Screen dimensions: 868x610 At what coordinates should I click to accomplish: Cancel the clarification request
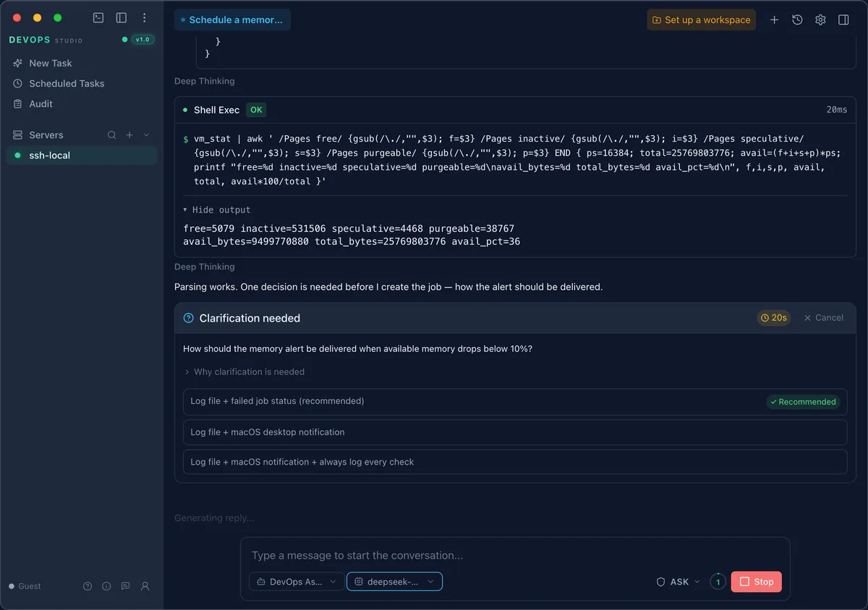[824, 317]
